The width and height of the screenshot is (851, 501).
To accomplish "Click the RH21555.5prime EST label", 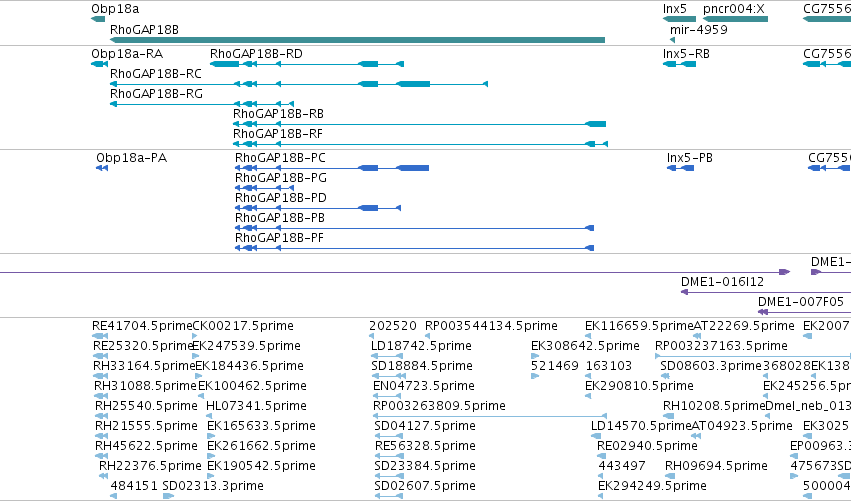I will (x=146, y=427).
